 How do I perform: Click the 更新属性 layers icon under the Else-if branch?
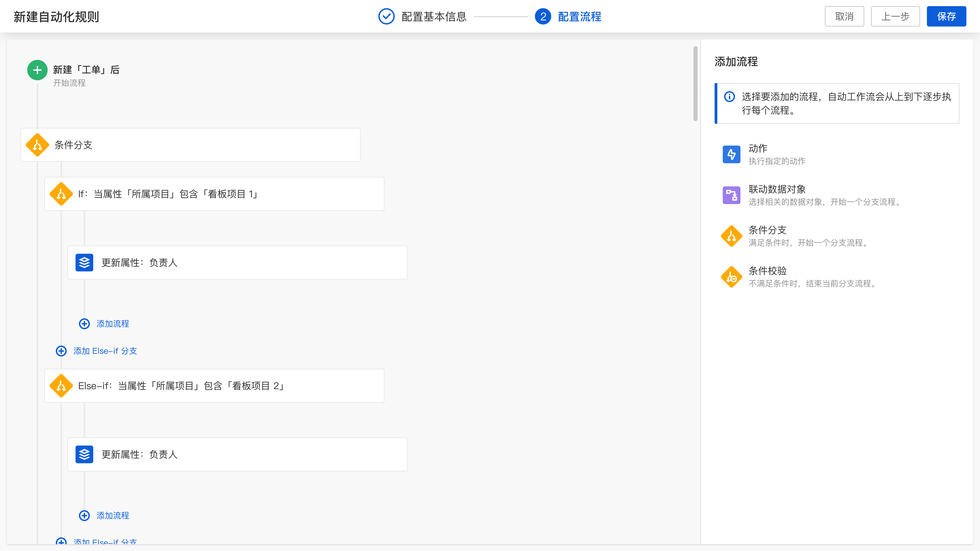pyautogui.click(x=84, y=454)
